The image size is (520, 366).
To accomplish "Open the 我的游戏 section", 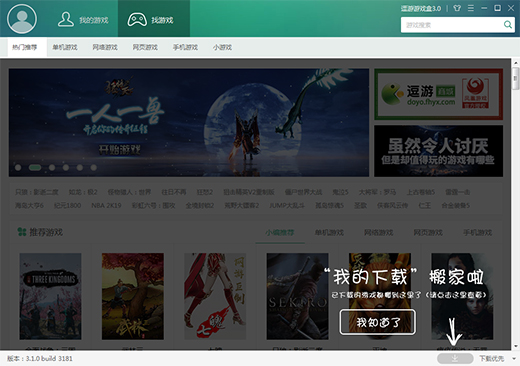I will (x=83, y=19).
